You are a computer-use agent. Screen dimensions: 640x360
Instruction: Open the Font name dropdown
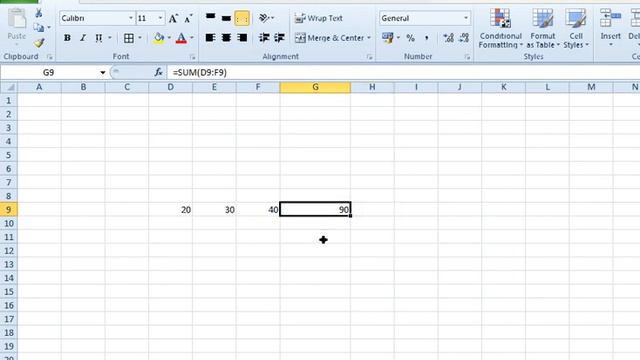[131, 18]
